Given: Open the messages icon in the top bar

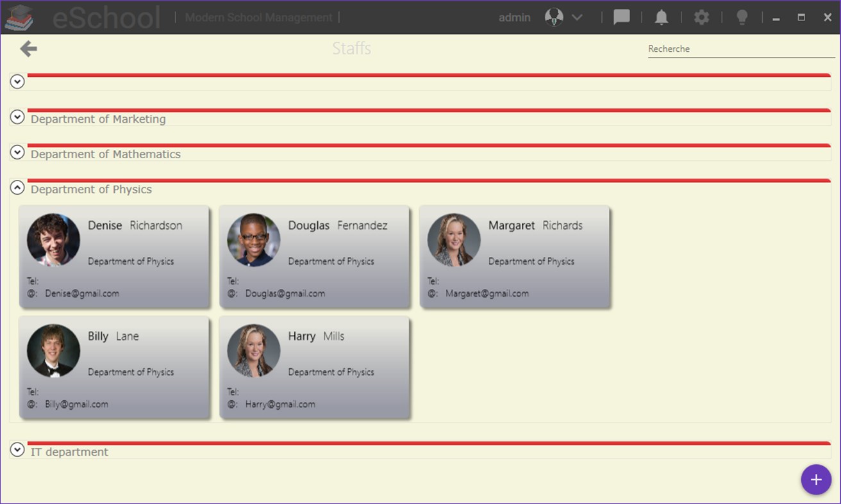Looking at the screenshot, I should (621, 17).
